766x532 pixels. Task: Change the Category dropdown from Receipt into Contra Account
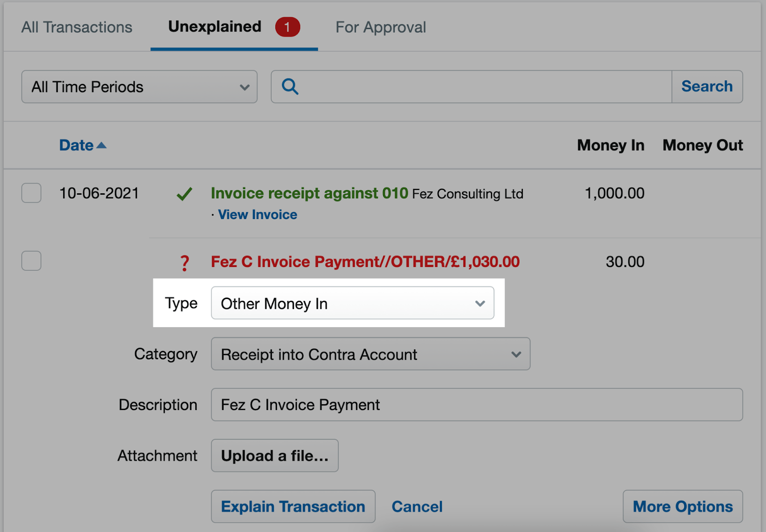pyautogui.click(x=371, y=354)
